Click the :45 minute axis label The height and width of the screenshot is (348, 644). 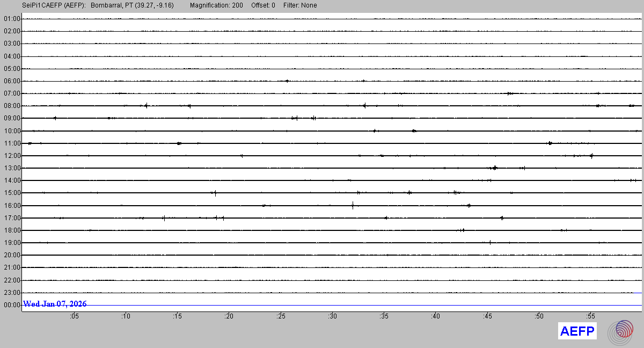487,316
